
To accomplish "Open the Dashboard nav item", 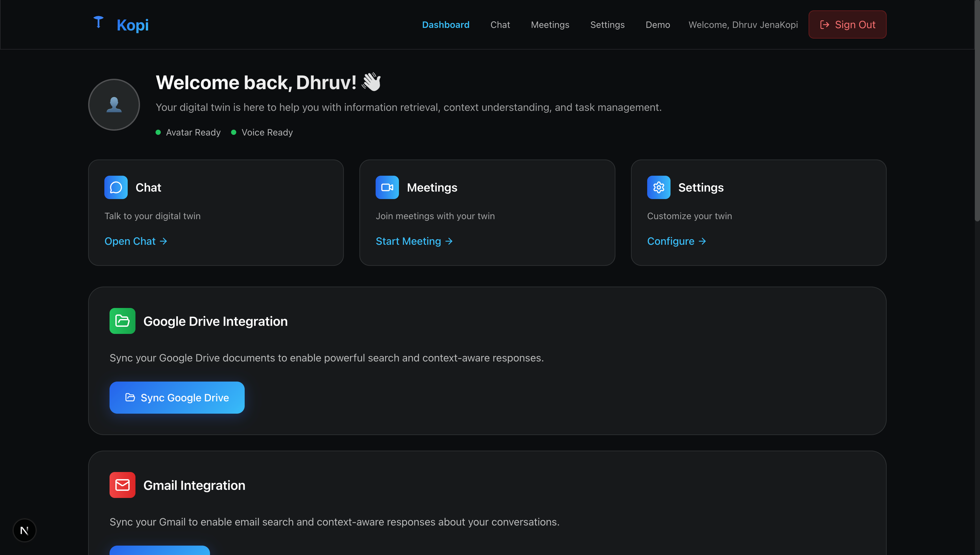I will coord(445,25).
